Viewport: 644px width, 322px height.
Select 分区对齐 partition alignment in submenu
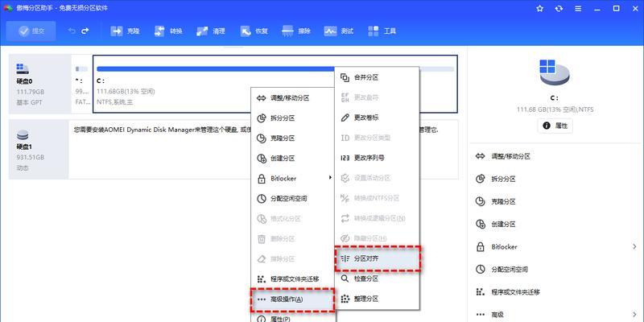click(x=377, y=258)
